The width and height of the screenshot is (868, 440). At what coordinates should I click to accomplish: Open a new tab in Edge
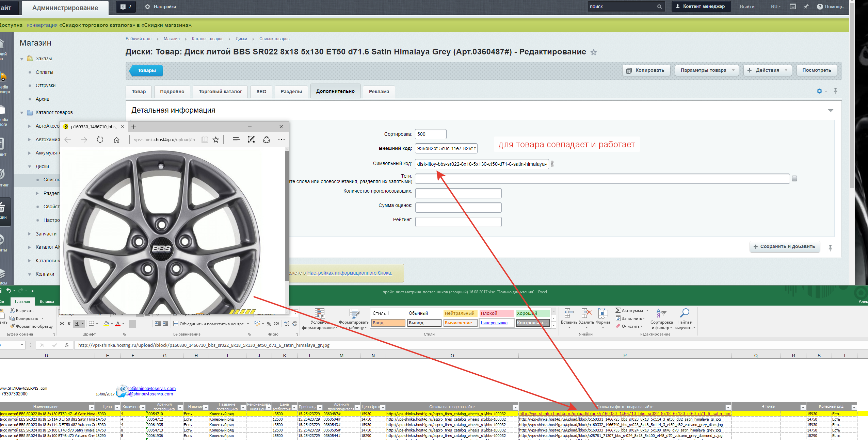coord(134,127)
